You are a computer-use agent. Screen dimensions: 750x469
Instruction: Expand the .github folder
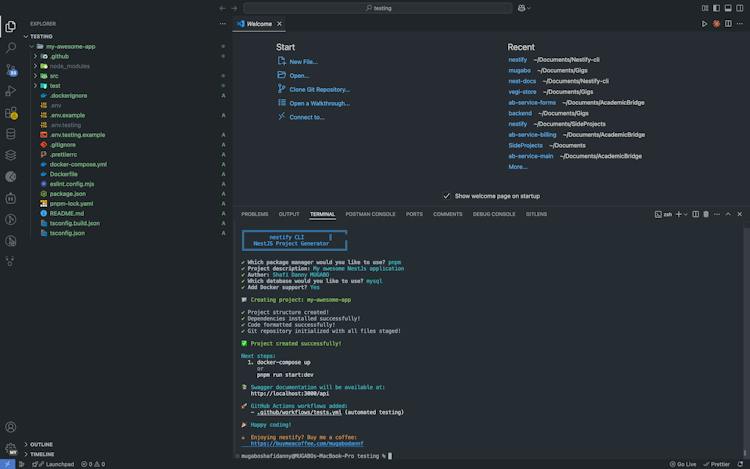pos(35,56)
